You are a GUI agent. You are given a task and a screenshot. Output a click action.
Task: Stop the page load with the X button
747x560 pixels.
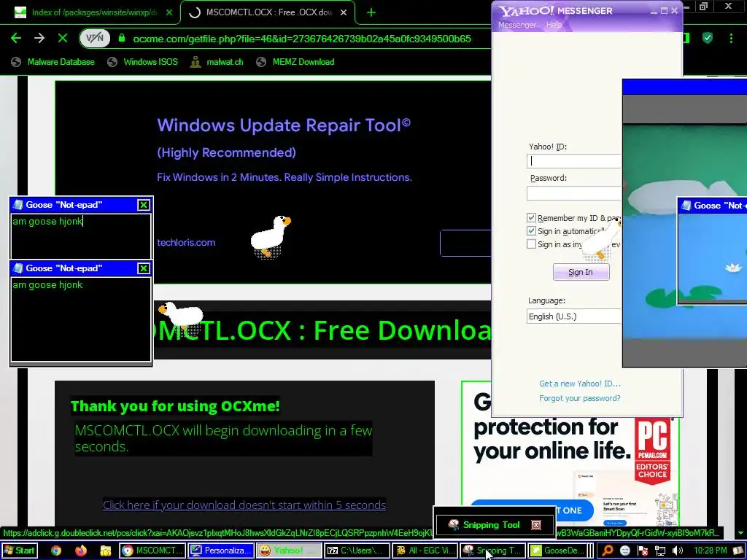63,38
